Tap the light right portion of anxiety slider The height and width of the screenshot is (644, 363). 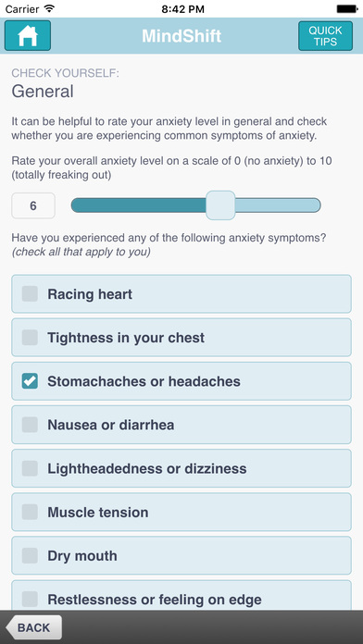point(278,205)
